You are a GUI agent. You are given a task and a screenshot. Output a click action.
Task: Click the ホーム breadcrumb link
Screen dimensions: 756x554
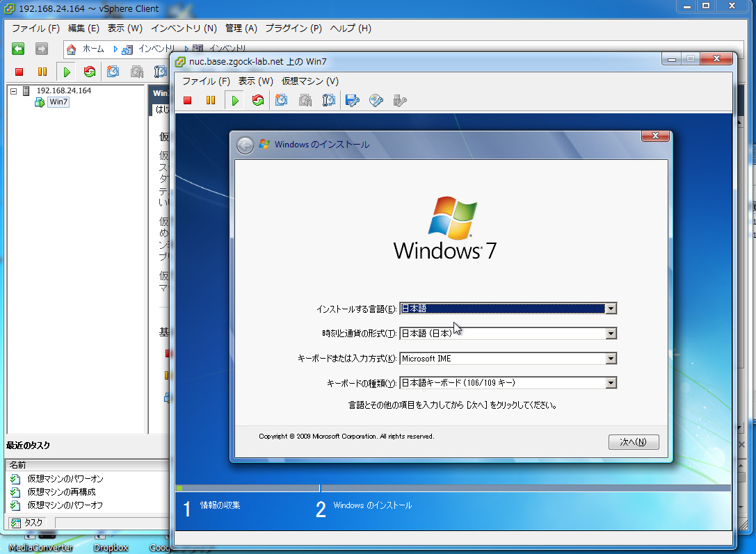93,49
